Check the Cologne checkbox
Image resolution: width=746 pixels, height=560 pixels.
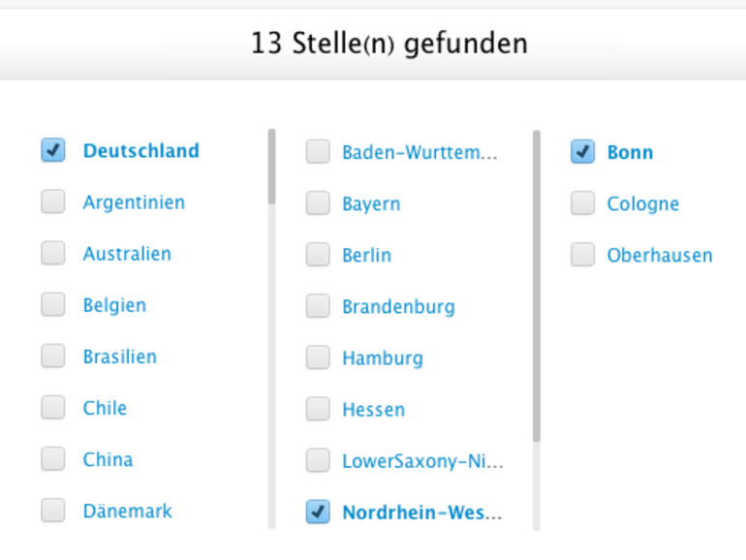[x=582, y=203]
